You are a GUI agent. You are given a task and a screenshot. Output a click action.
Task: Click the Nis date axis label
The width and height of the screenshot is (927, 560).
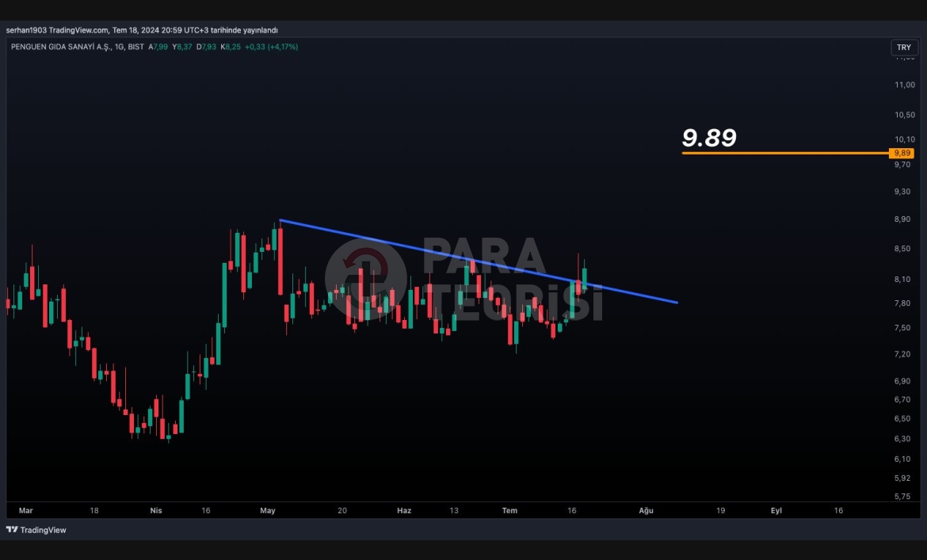[x=156, y=510]
